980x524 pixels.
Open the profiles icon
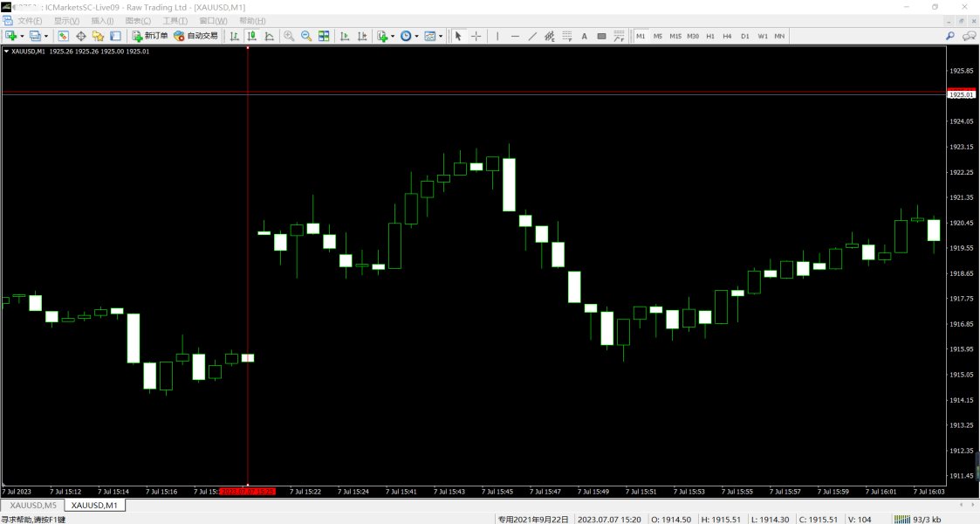[35, 37]
